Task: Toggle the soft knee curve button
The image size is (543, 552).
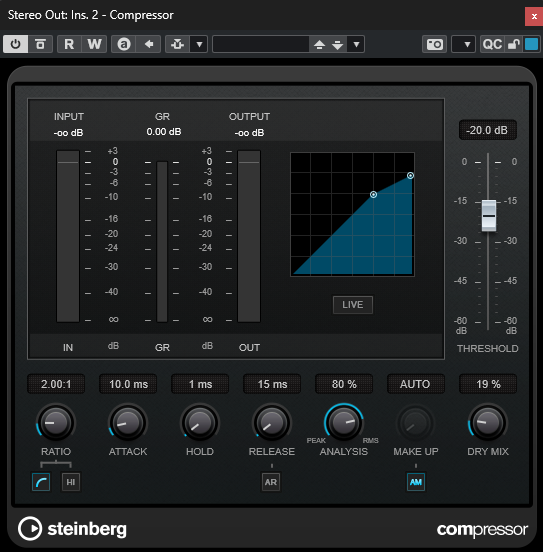Action: (41, 482)
